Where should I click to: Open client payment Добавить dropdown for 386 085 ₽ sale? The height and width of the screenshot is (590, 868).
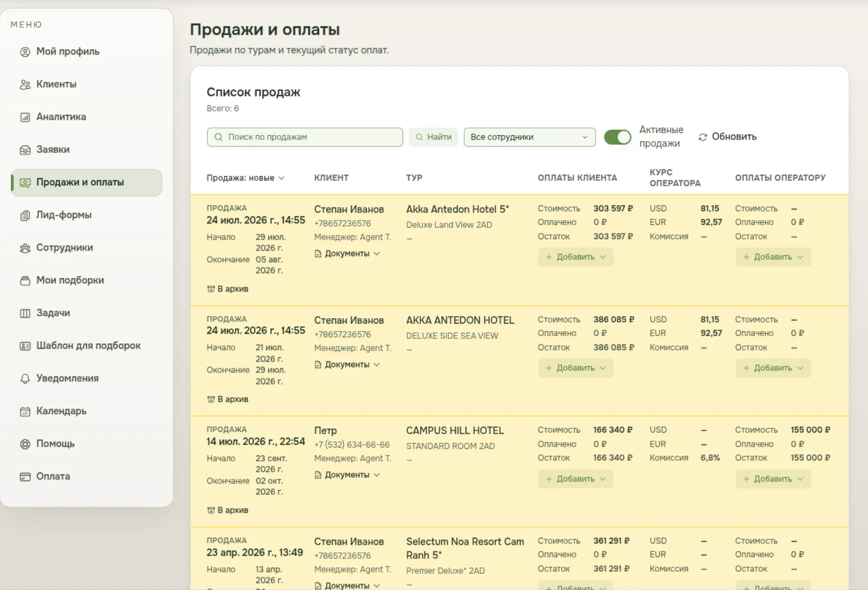[575, 368]
